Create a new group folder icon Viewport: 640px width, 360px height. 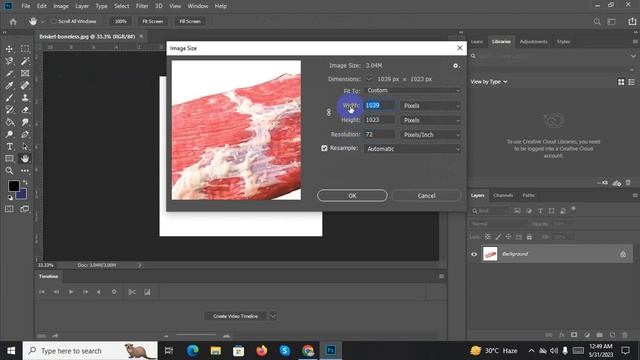pos(599,335)
